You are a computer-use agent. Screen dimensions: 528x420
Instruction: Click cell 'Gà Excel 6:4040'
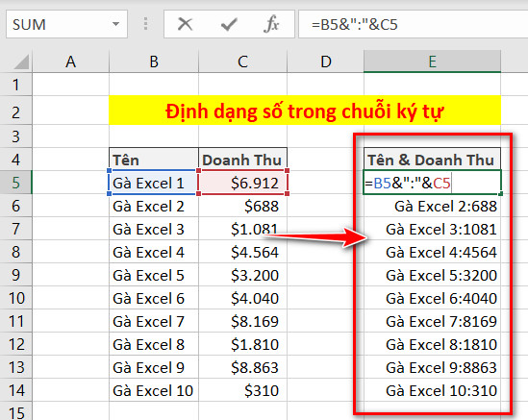pyautogui.click(x=433, y=298)
